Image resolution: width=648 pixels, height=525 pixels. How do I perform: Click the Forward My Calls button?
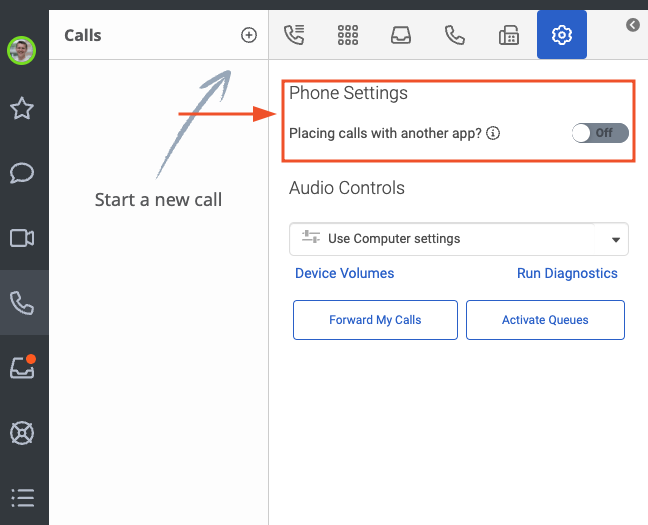[x=375, y=320]
